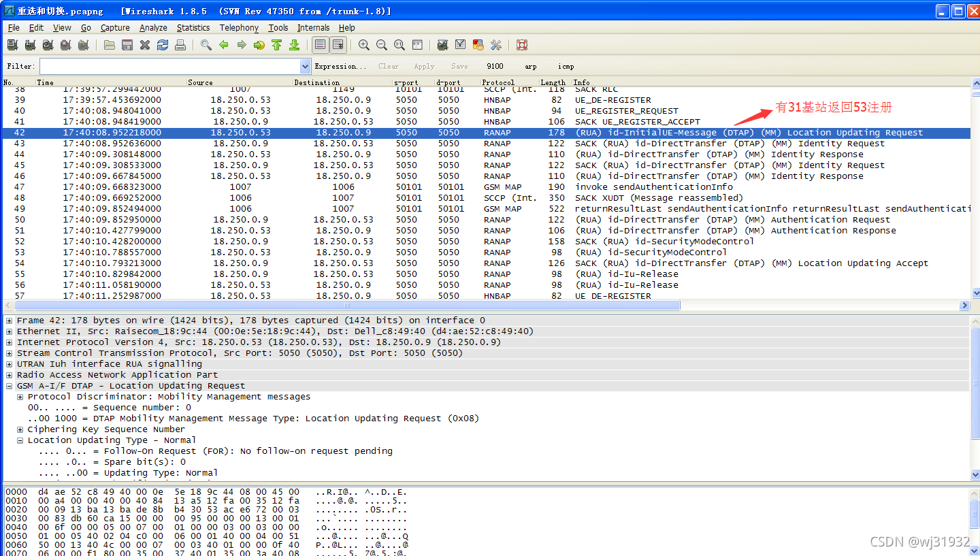The height and width of the screenshot is (556, 980).
Task: Close this capture file with X icon
Action: pyautogui.click(x=145, y=45)
